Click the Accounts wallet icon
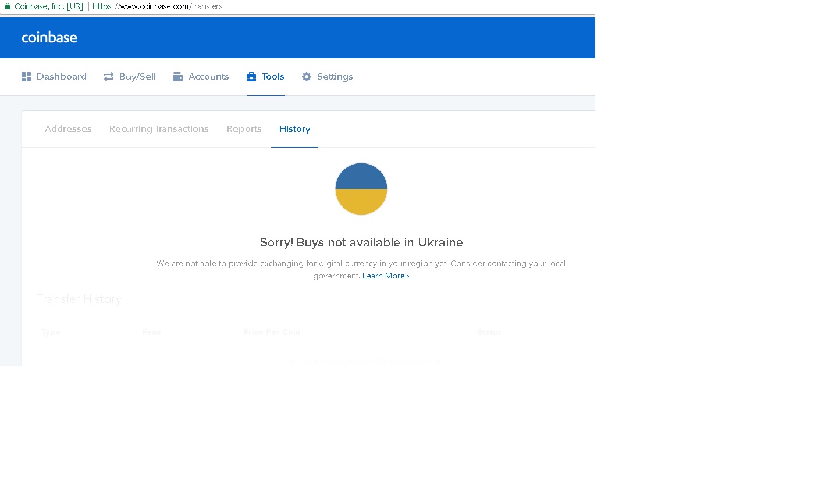839x504 pixels. (178, 77)
